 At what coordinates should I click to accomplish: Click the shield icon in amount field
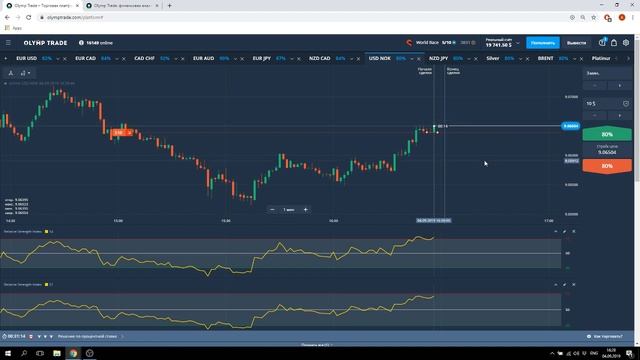[x=626, y=104]
